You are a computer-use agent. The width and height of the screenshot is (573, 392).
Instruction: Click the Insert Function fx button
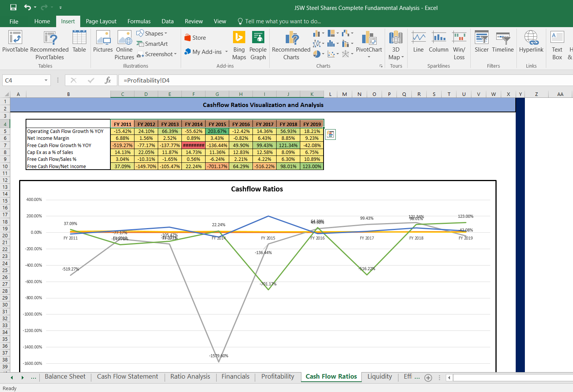(x=108, y=80)
